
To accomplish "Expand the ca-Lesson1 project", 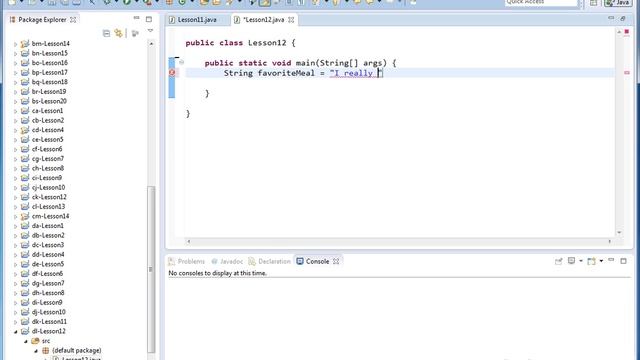I will click(x=16, y=111).
